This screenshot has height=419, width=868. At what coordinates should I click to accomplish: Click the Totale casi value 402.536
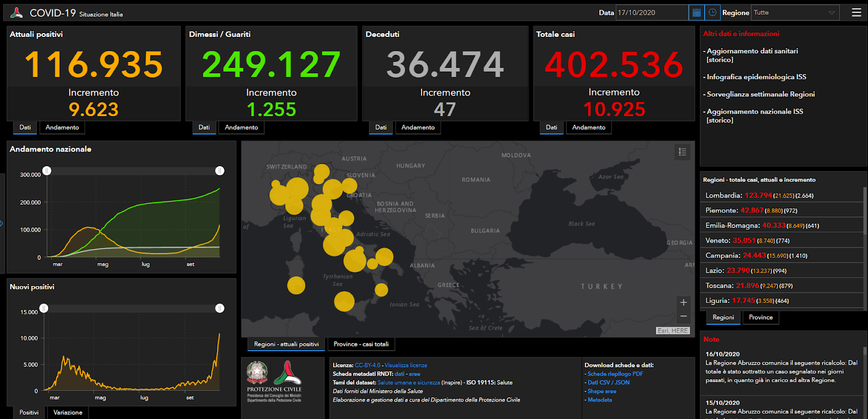(614, 64)
